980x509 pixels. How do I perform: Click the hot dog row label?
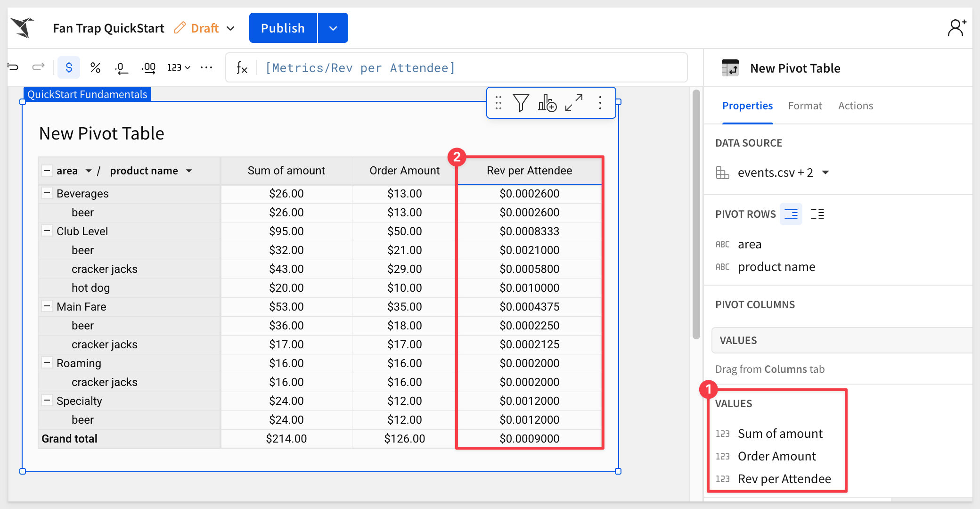[90, 287]
